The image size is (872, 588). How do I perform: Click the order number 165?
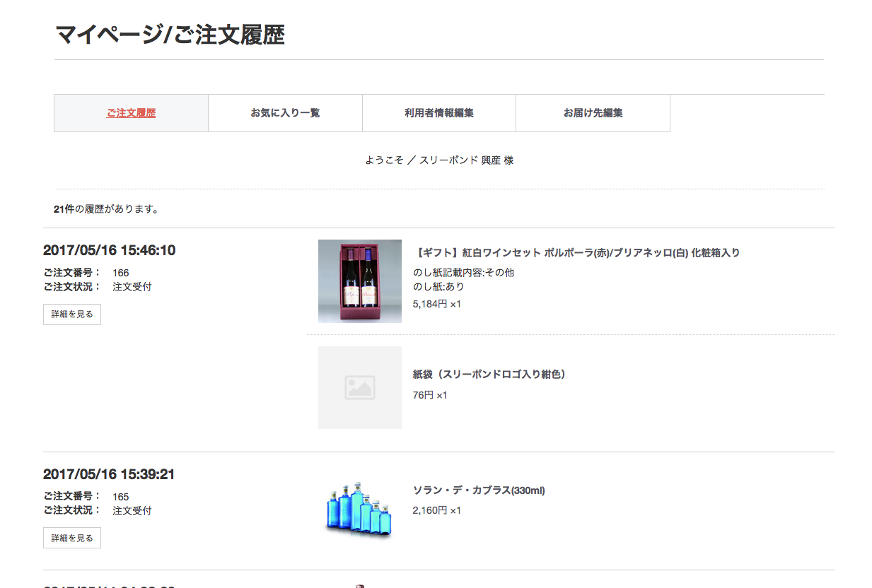121,497
